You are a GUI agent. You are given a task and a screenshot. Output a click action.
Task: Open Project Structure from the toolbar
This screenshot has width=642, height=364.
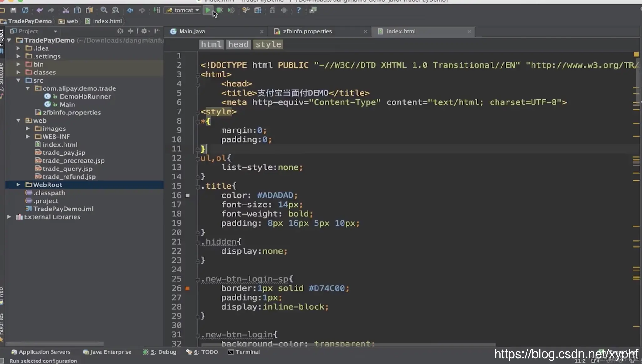257,10
